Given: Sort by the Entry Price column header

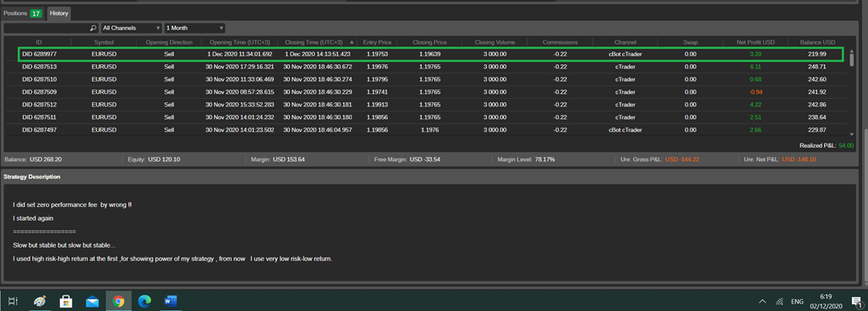Looking at the screenshot, I should pyautogui.click(x=376, y=42).
